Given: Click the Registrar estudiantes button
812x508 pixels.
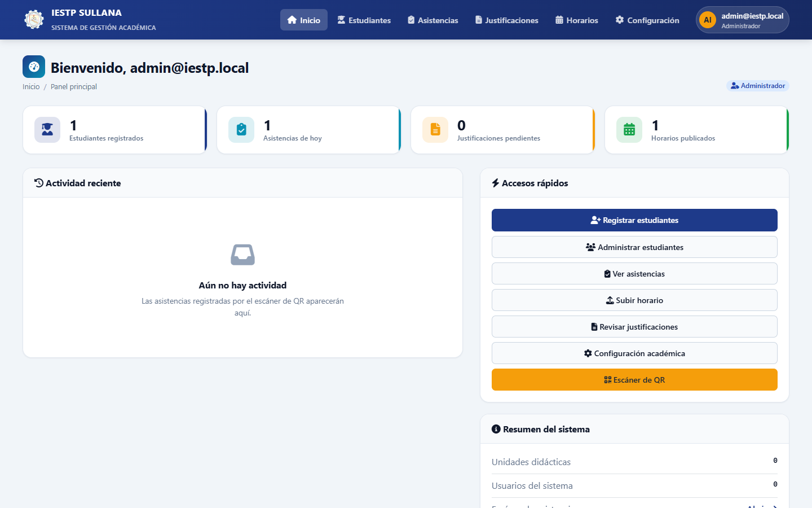Looking at the screenshot, I should pyautogui.click(x=634, y=220).
